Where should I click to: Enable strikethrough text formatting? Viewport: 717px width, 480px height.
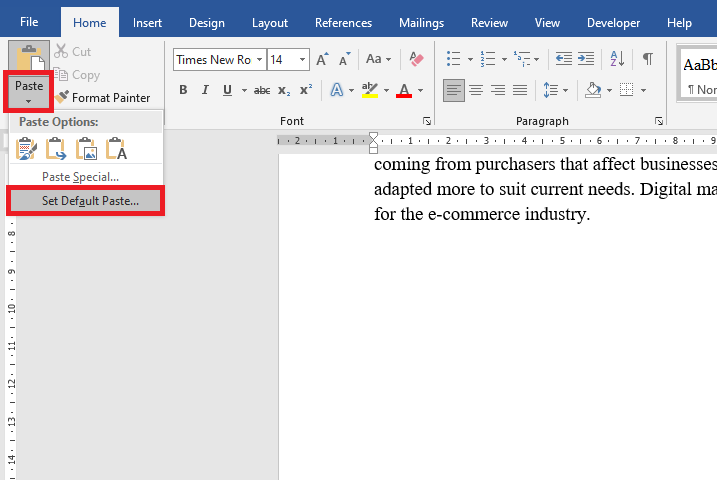coord(262,90)
